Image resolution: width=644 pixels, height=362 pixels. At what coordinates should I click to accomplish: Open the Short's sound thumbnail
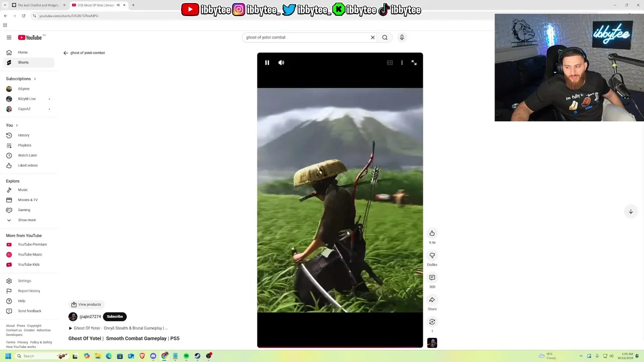pyautogui.click(x=432, y=343)
